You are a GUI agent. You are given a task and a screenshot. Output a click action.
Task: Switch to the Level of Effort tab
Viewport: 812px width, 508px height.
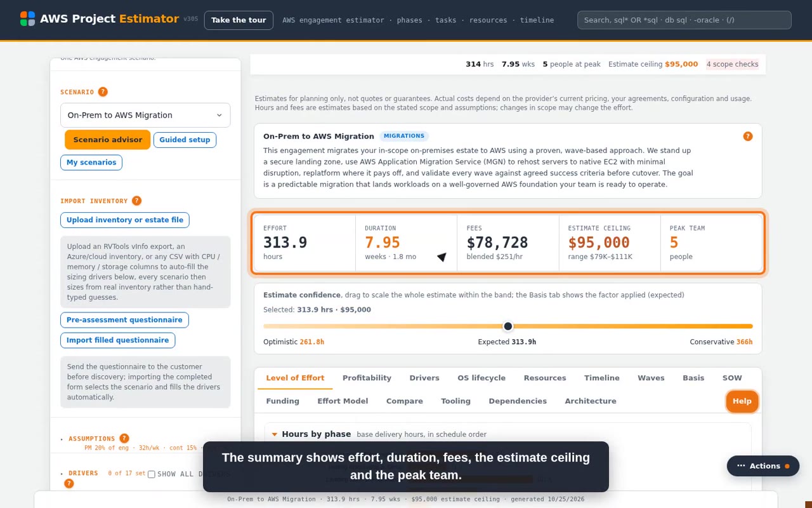coord(295,378)
